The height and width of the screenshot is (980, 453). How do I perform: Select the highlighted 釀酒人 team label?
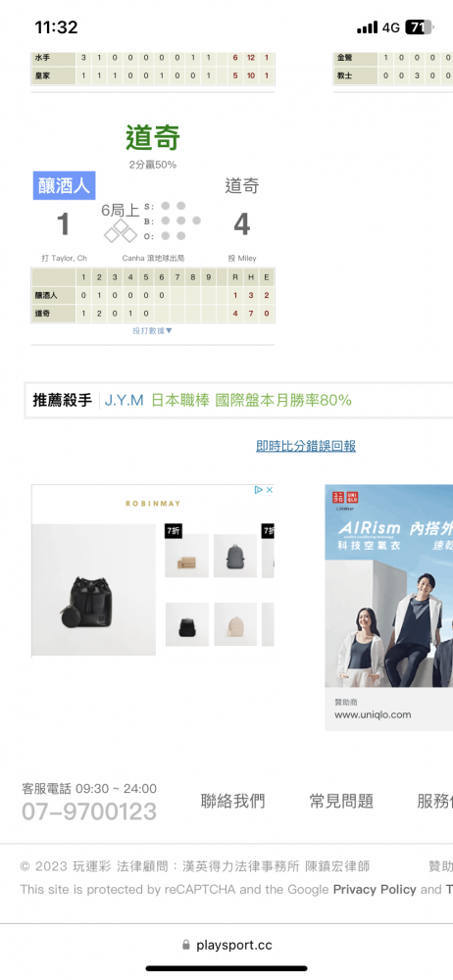coord(65,185)
